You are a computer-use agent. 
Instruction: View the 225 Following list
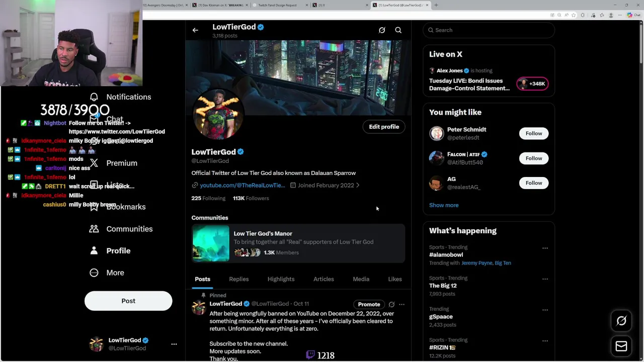208,198
